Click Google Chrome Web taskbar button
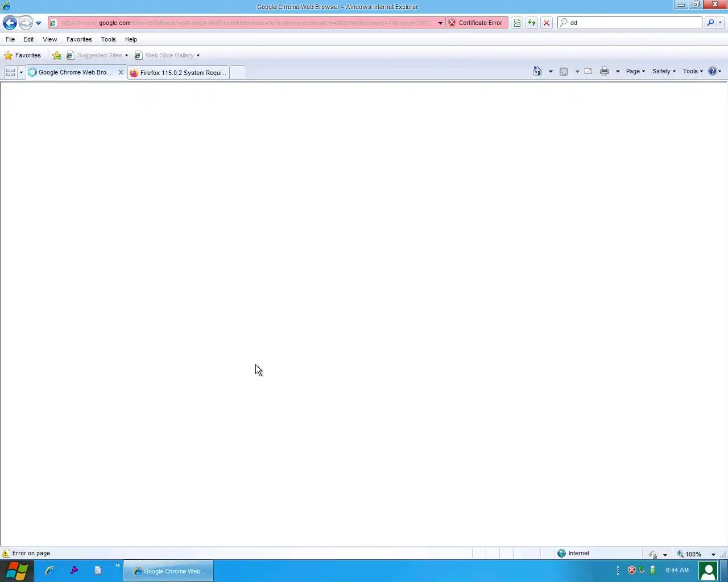Image resolution: width=728 pixels, height=582 pixels. (168, 571)
